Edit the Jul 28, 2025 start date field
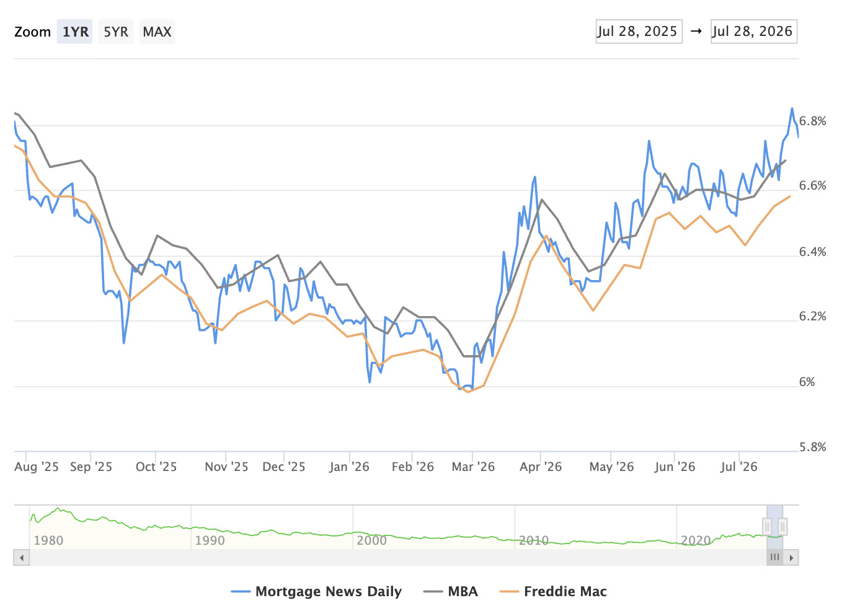This screenshot has height=616, width=842. point(639,32)
